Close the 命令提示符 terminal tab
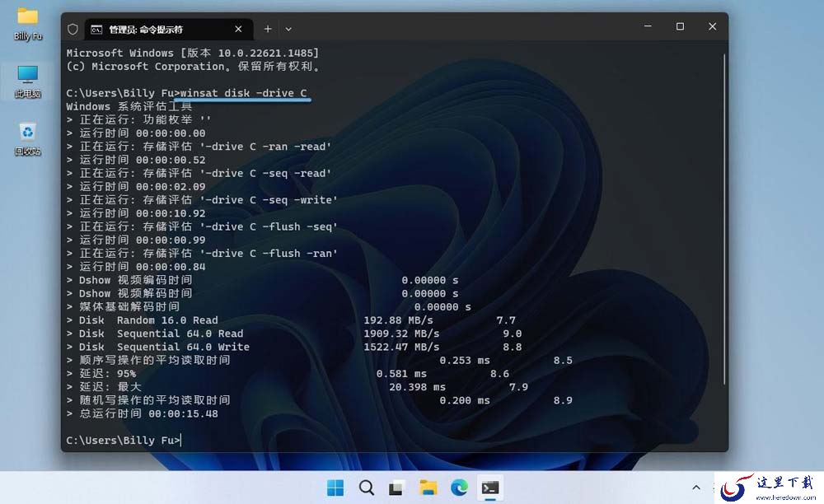The image size is (824, 504). pyautogui.click(x=238, y=29)
